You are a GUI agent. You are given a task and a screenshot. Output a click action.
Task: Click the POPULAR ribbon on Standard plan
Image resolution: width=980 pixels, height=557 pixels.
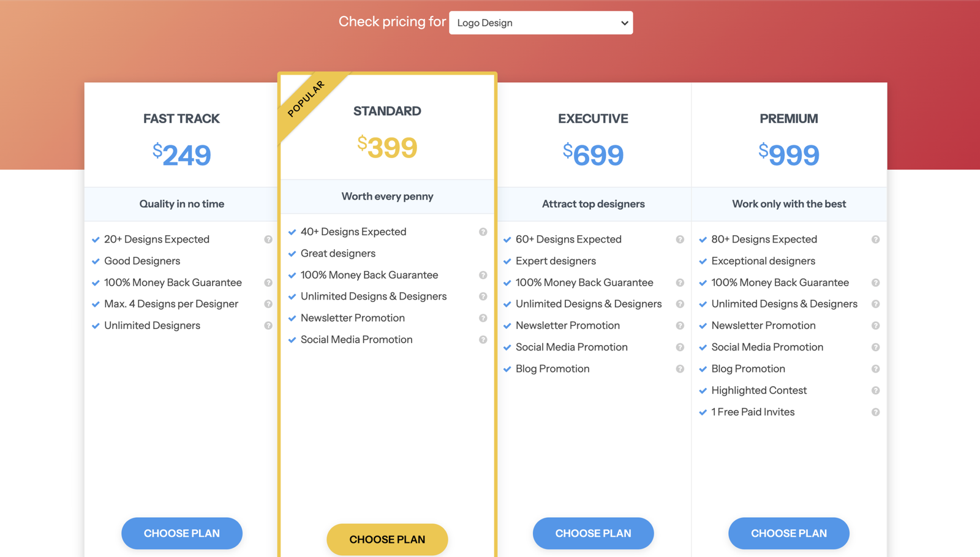pos(306,99)
